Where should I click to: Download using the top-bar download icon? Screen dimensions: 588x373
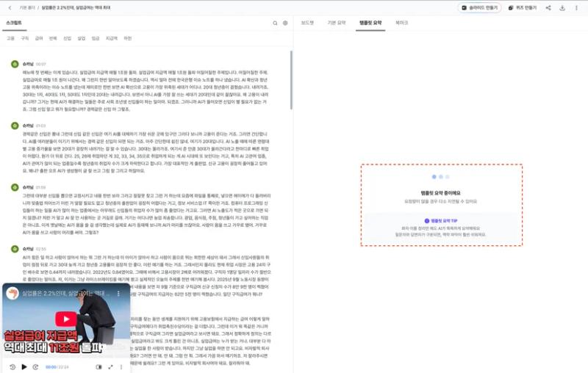click(562, 7)
